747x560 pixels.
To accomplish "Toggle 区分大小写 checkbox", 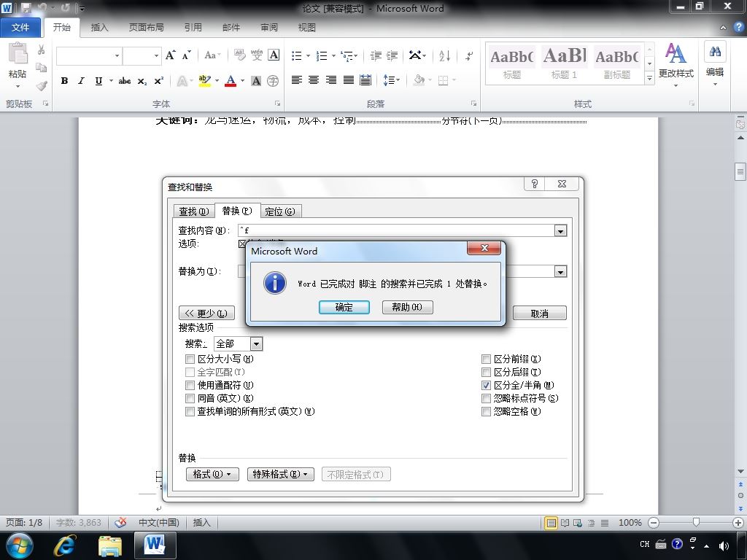I will tap(190, 359).
